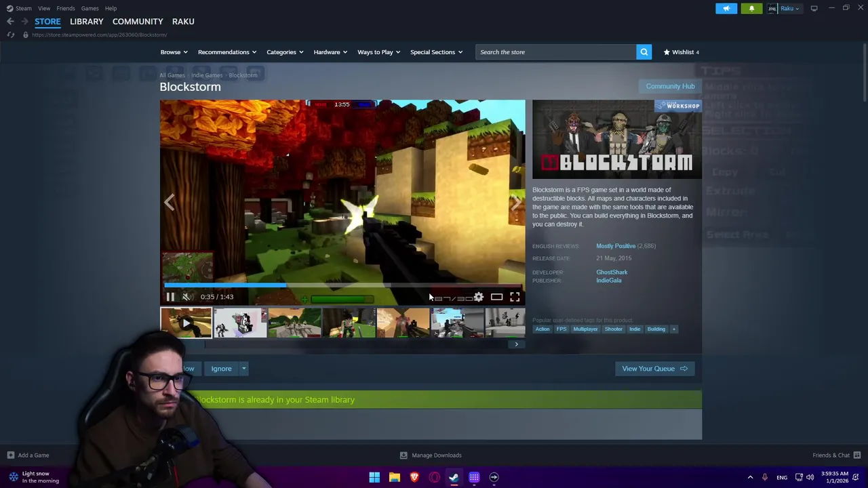Open Mostly Positive reviews link

click(x=616, y=246)
